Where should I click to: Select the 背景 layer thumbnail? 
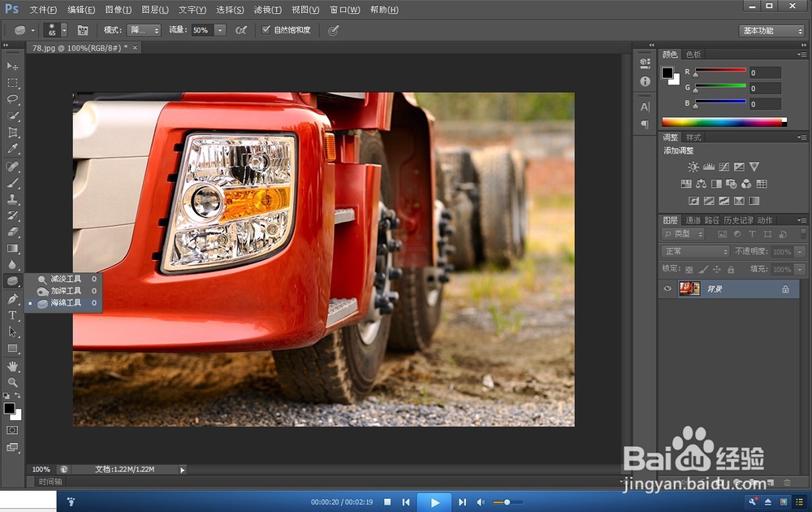689,289
